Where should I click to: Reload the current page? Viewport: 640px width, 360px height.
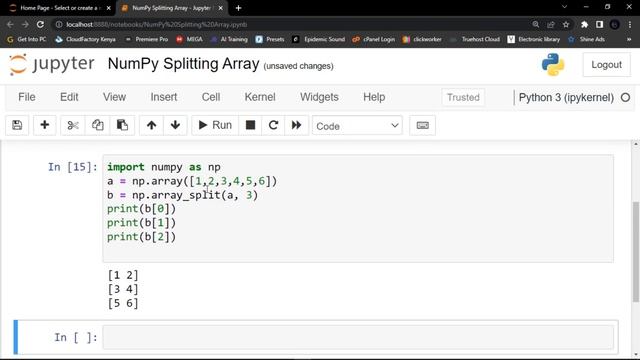40,24
